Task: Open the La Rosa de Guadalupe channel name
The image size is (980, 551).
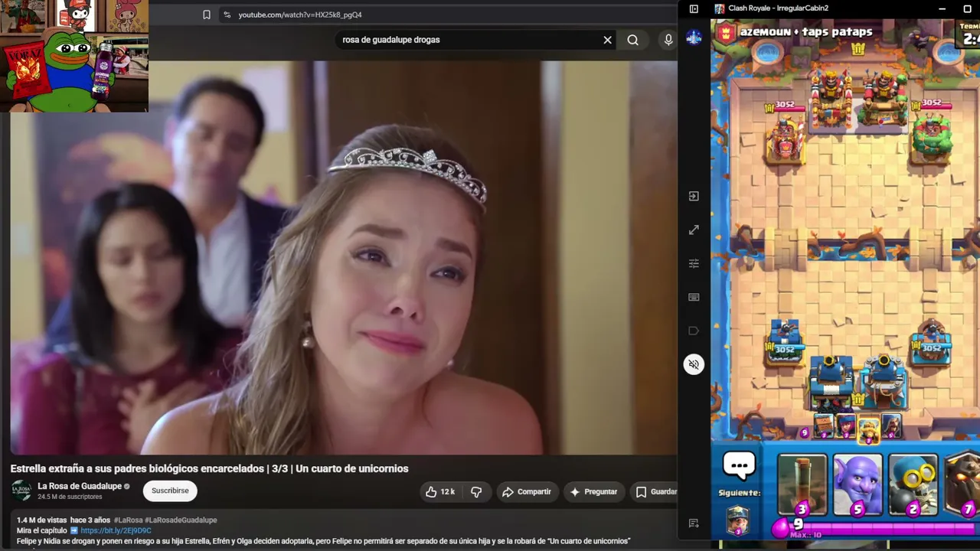Action: pyautogui.click(x=80, y=486)
